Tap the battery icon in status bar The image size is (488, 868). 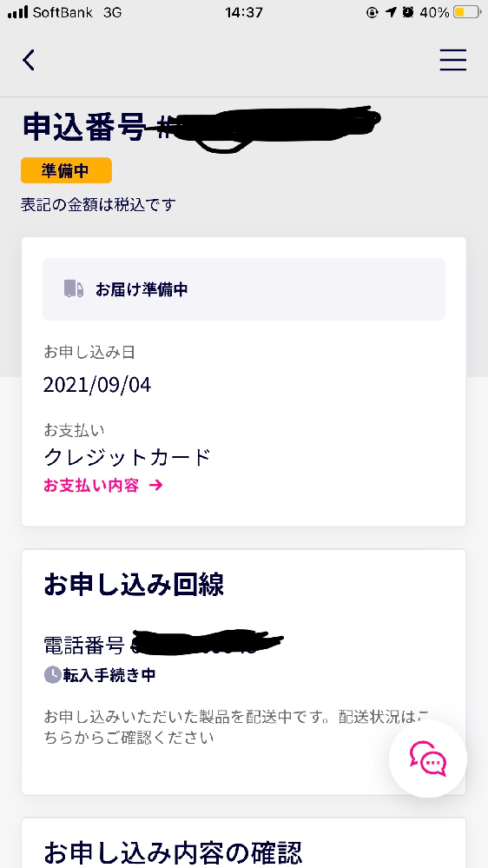[466, 12]
